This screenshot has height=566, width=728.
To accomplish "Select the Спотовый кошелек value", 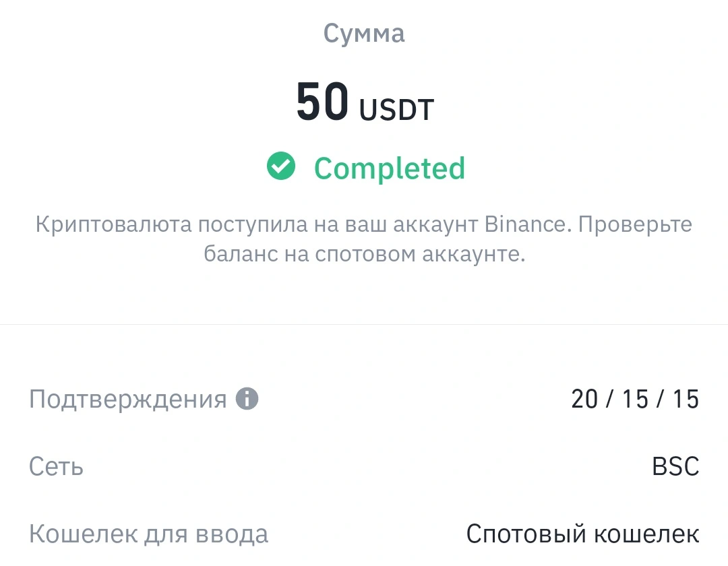I will (582, 534).
